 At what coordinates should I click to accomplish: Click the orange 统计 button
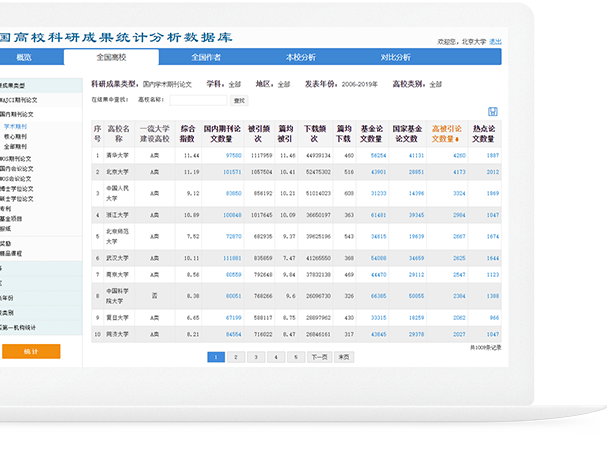click(x=31, y=351)
